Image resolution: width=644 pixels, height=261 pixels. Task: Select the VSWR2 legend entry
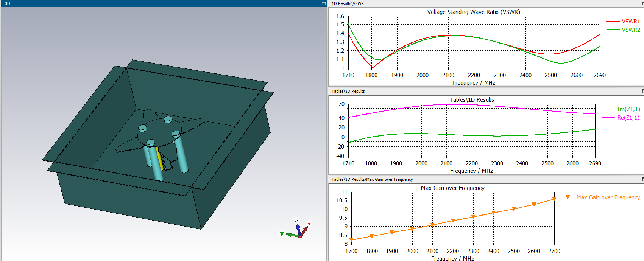631,30
